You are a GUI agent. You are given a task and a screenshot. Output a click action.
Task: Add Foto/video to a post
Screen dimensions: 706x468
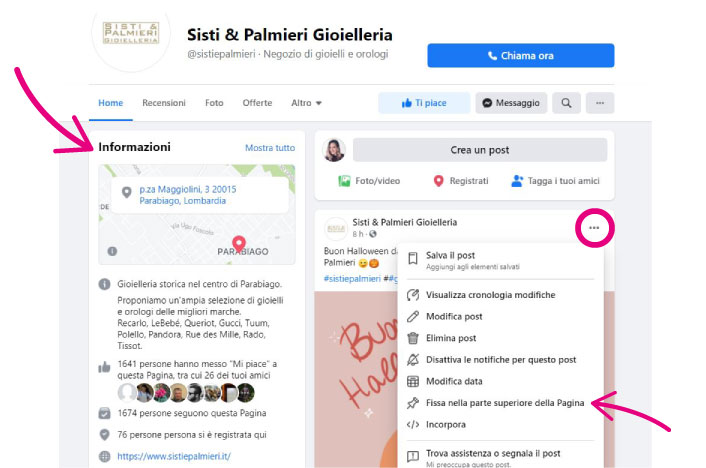[x=369, y=181]
